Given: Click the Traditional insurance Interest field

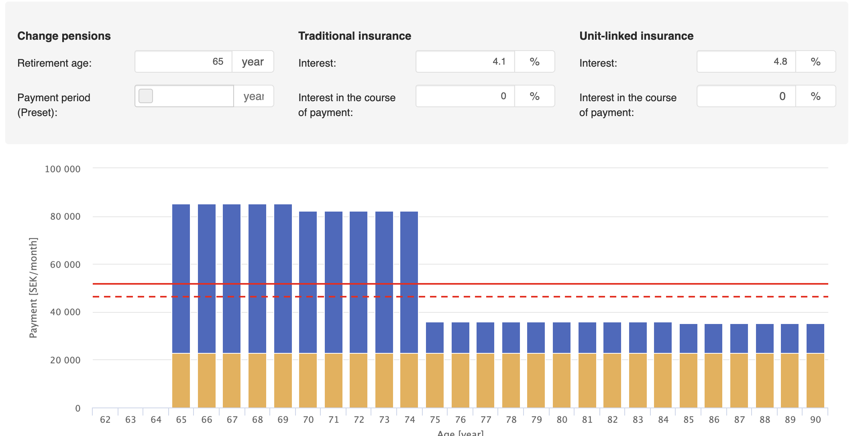Looking at the screenshot, I should [x=465, y=62].
